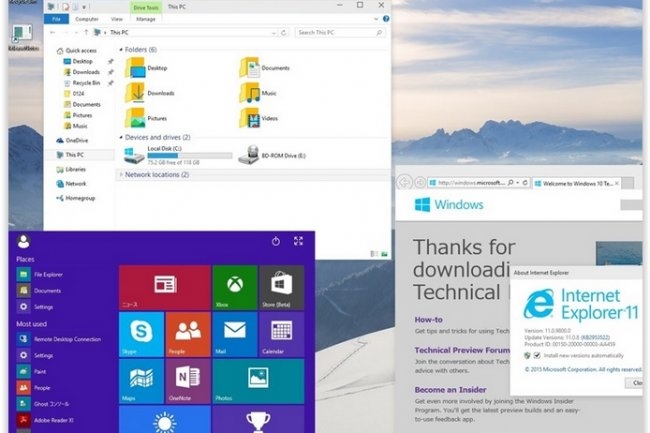Collapse the Folders (6) section

[x=121, y=49]
